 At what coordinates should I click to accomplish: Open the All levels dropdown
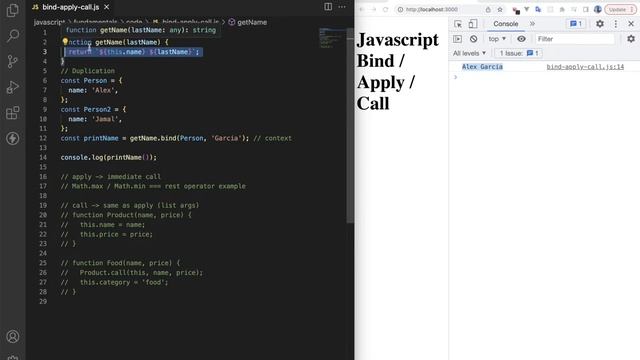click(x=469, y=53)
